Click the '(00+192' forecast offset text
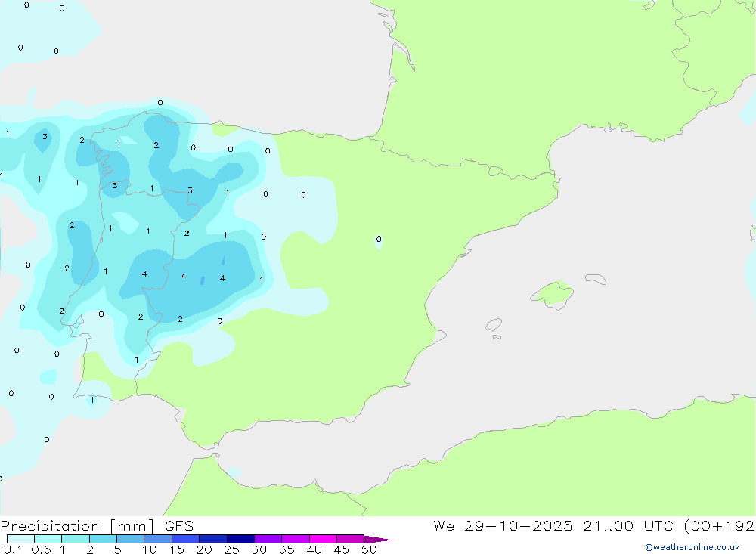The height and width of the screenshot is (554, 756). click(719, 526)
